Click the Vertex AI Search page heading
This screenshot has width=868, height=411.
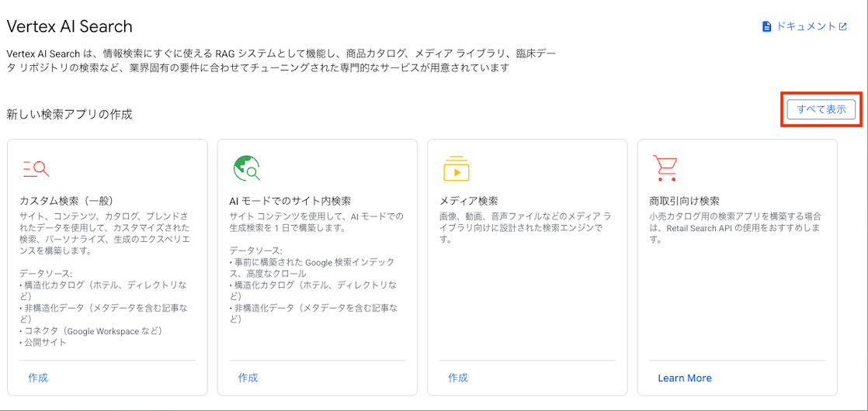point(69,26)
